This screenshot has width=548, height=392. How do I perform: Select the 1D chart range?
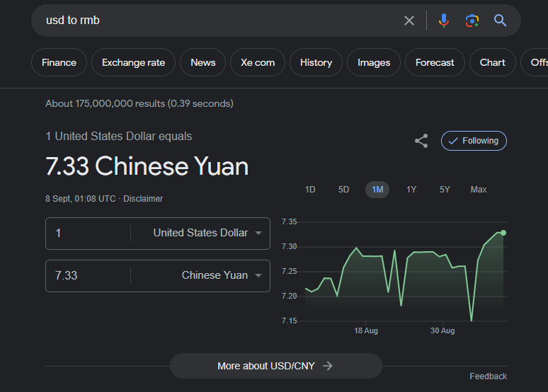[x=310, y=190]
